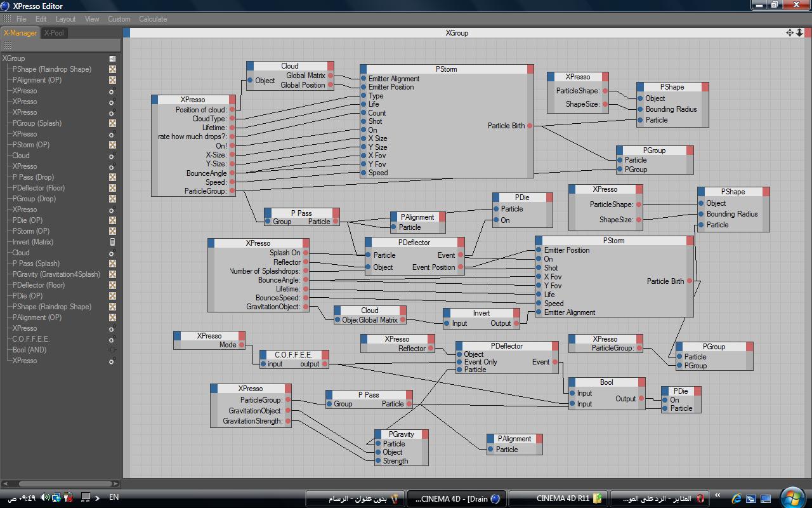Click the menu bar grip icon

pyautogui.click(x=7, y=19)
